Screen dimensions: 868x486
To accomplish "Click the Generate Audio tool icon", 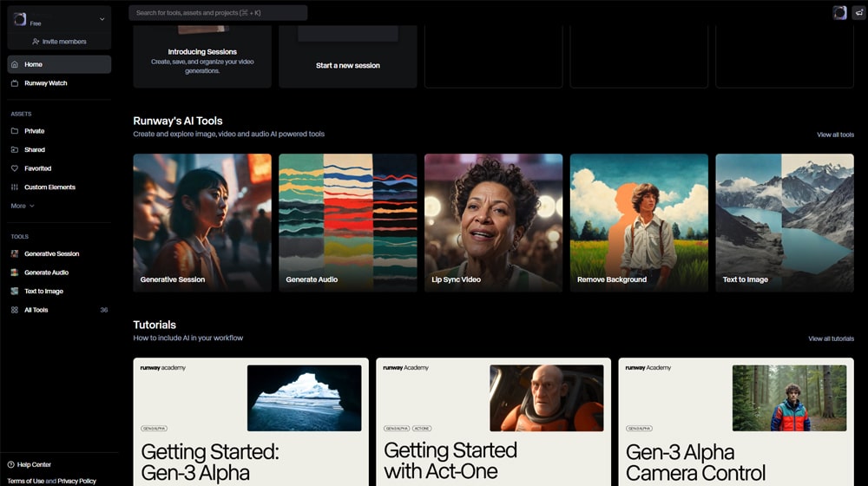I will tap(15, 273).
